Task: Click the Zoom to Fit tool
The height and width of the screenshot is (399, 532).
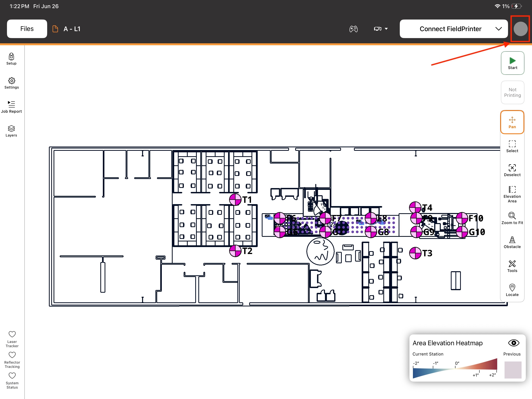Action: coord(512,218)
